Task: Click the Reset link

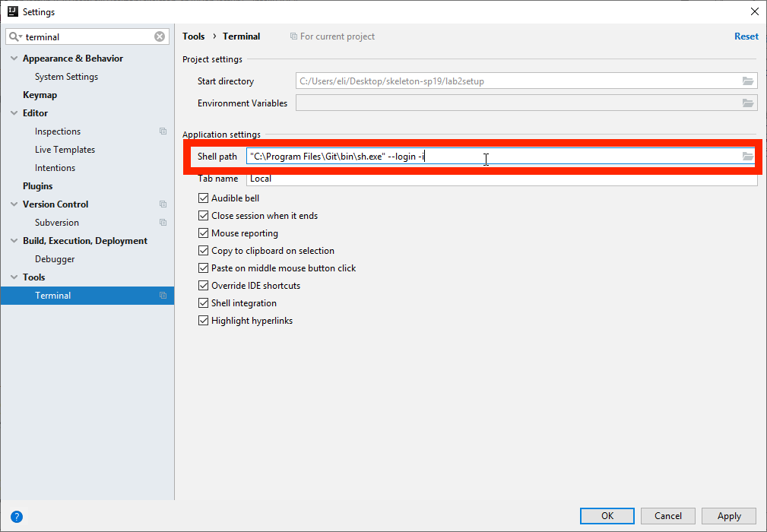Action: (746, 36)
